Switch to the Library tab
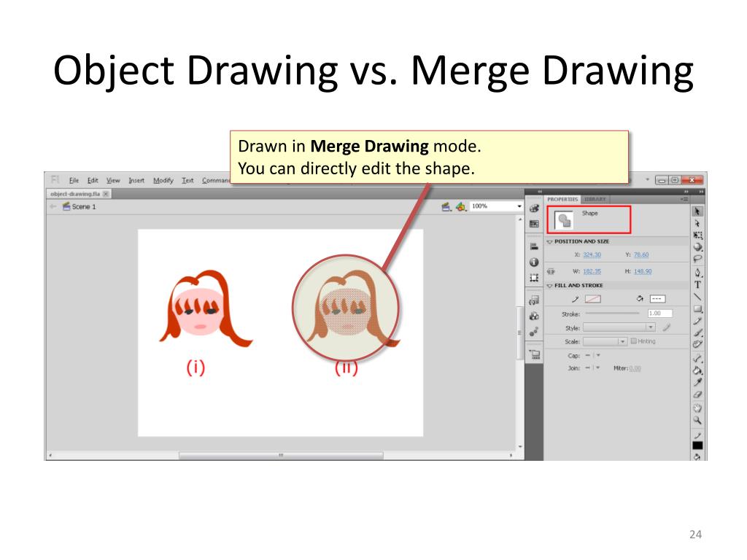 click(595, 199)
